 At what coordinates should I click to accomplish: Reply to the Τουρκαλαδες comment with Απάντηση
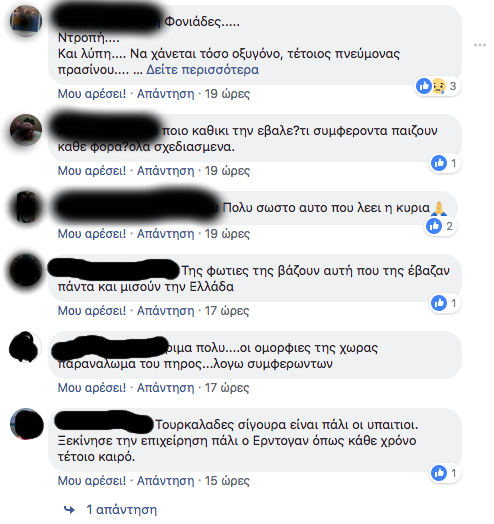click(x=165, y=481)
